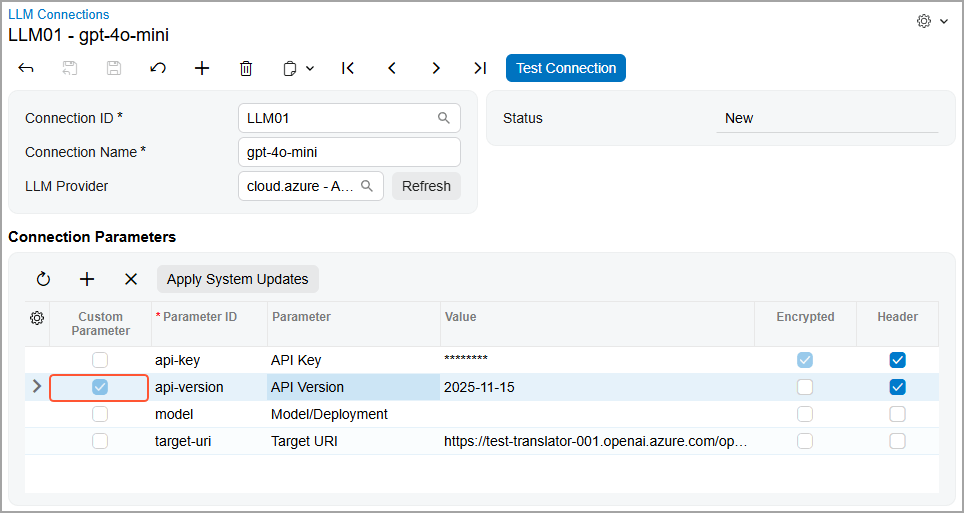The width and height of the screenshot is (964, 513).
Task: Jump to the last record
Action: 480,68
